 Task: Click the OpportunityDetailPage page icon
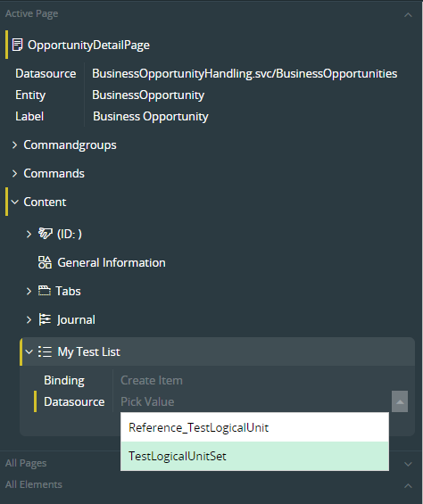17,45
